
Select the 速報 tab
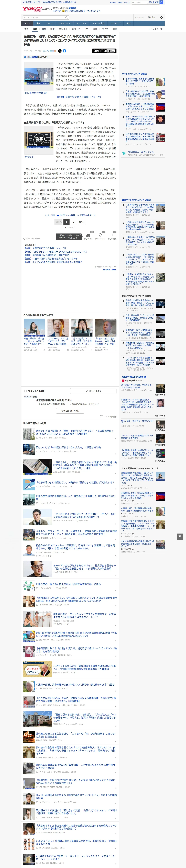click(38, 24)
